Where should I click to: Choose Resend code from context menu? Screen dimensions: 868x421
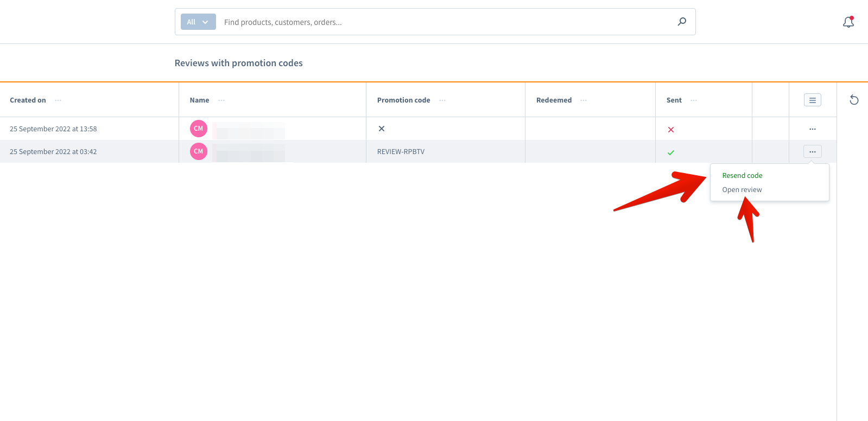pyautogui.click(x=742, y=175)
